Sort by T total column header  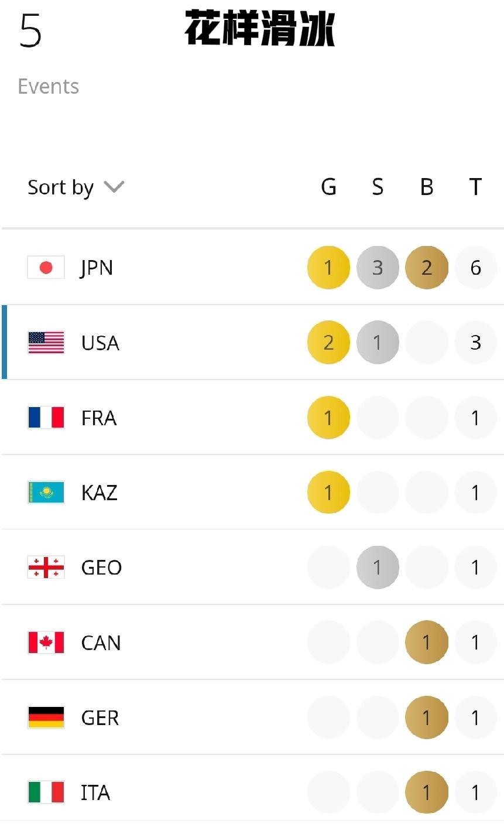[x=475, y=187]
